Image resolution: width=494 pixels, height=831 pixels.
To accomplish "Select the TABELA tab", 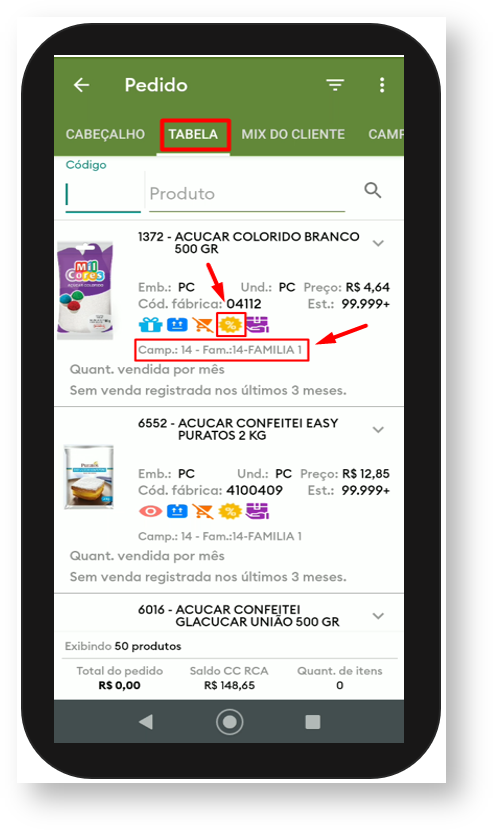I will click(x=193, y=134).
